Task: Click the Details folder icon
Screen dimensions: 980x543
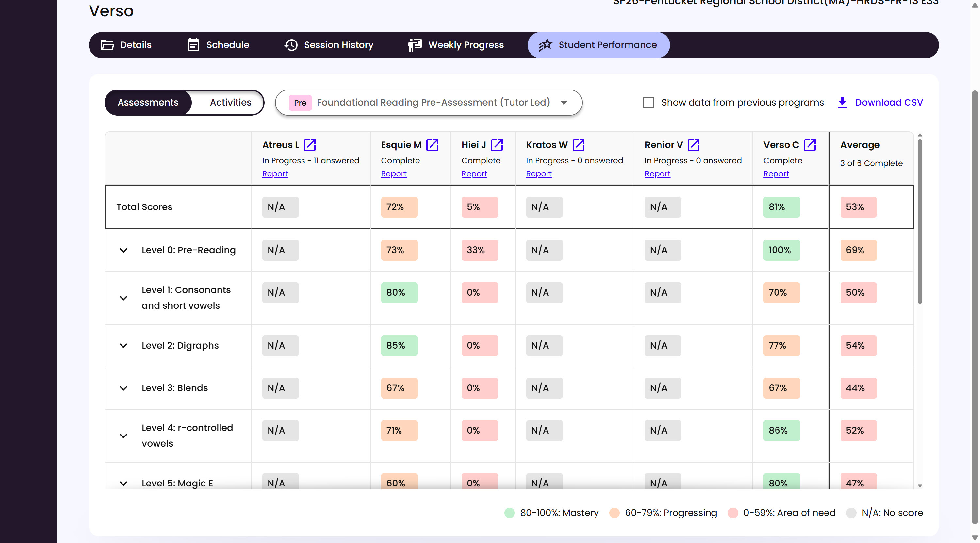Action: click(107, 45)
